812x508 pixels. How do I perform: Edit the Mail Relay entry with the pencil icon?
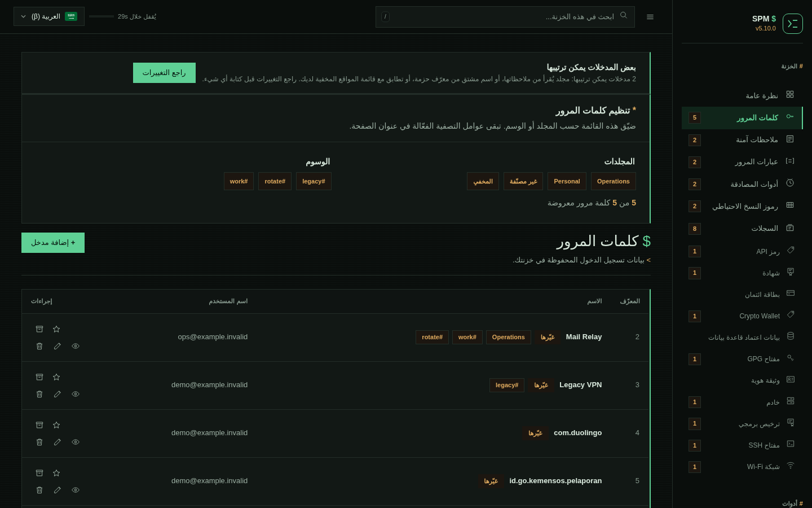tap(57, 346)
